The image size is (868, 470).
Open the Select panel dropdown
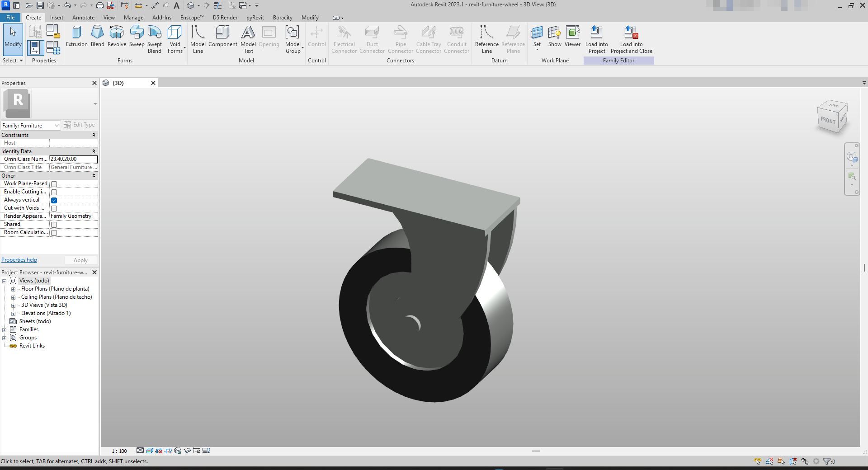click(13, 61)
